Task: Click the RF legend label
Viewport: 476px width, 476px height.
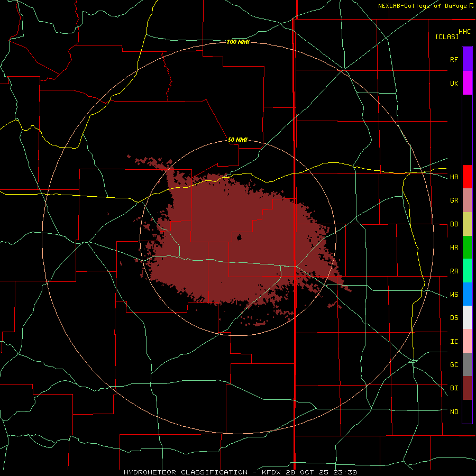Action: pos(454,59)
